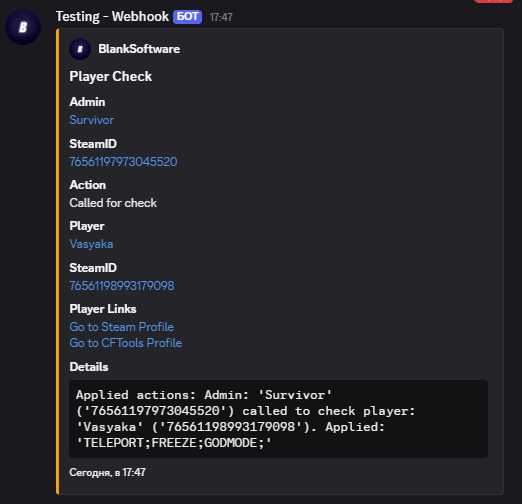522x504 pixels.
Task: Open the BlankSoftware author name
Action: (x=139, y=49)
